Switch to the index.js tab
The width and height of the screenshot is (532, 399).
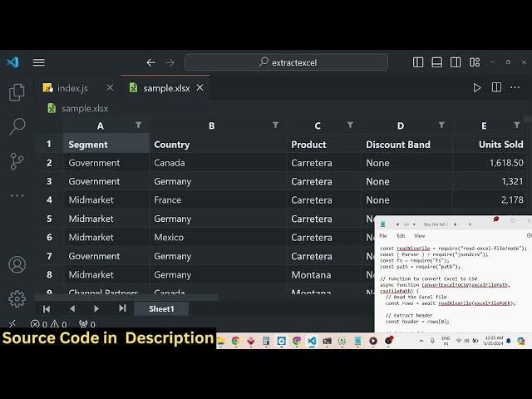(73, 88)
